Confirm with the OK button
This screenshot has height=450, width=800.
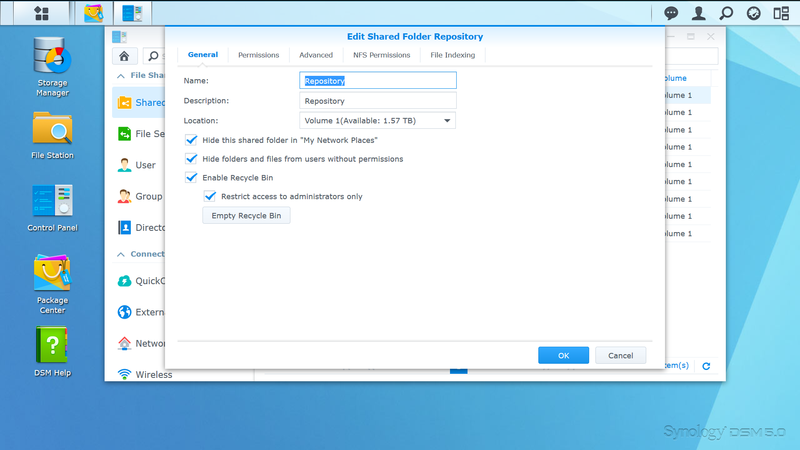[563, 356]
